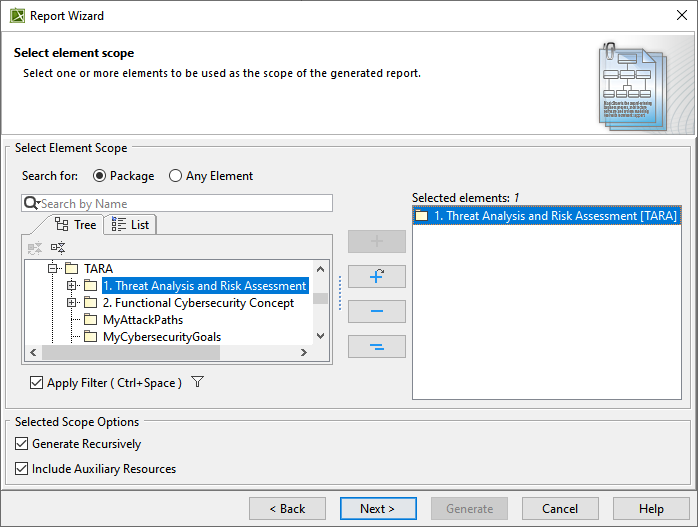Viewport: 698px width, 527px height.
Task: Click the MyAttackPaths folder icon
Action: click(x=90, y=320)
